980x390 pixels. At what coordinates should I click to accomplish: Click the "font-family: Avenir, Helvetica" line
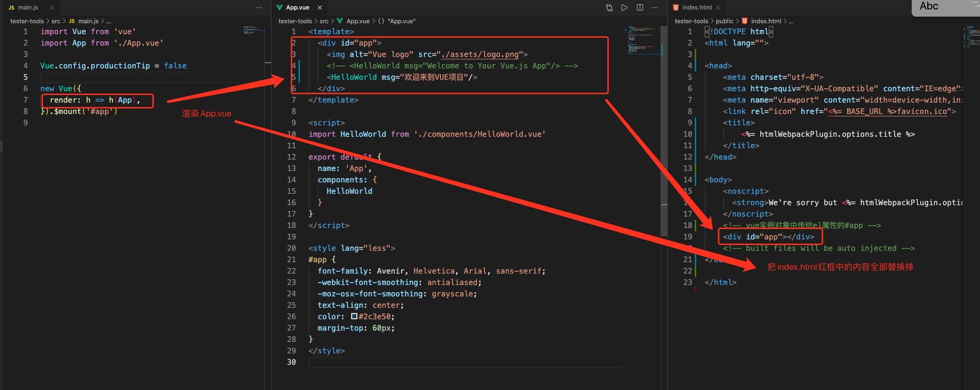(x=432, y=271)
